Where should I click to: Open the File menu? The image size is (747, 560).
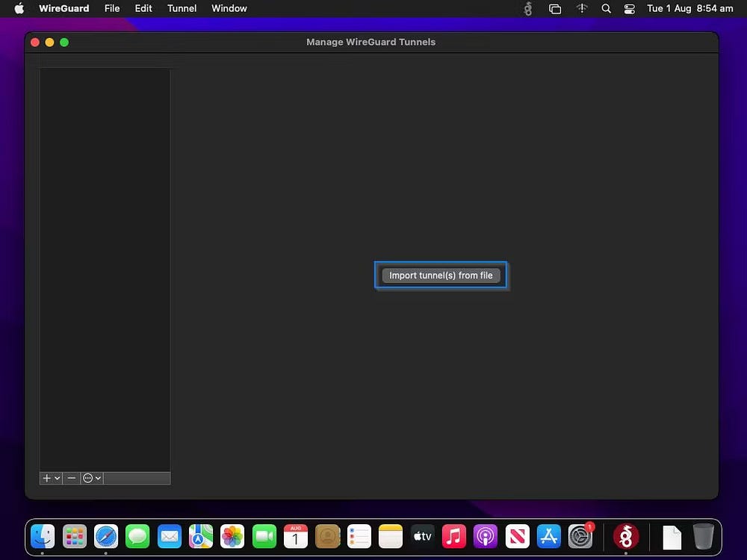point(112,8)
